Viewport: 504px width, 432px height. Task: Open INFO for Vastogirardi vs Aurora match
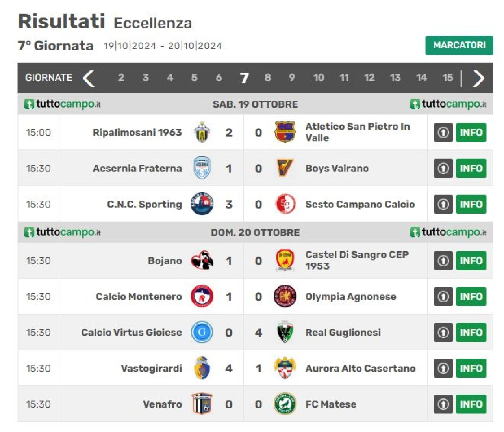pyautogui.click(x=471, y=368)
